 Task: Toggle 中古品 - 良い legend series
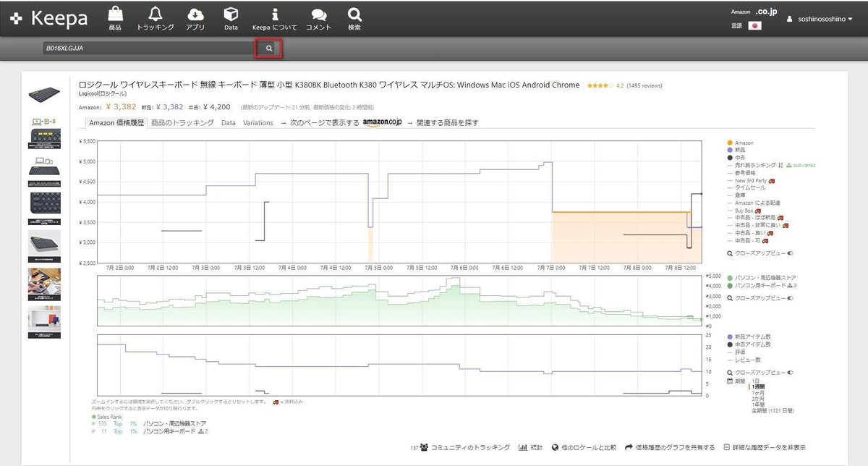tap(750, 233)
